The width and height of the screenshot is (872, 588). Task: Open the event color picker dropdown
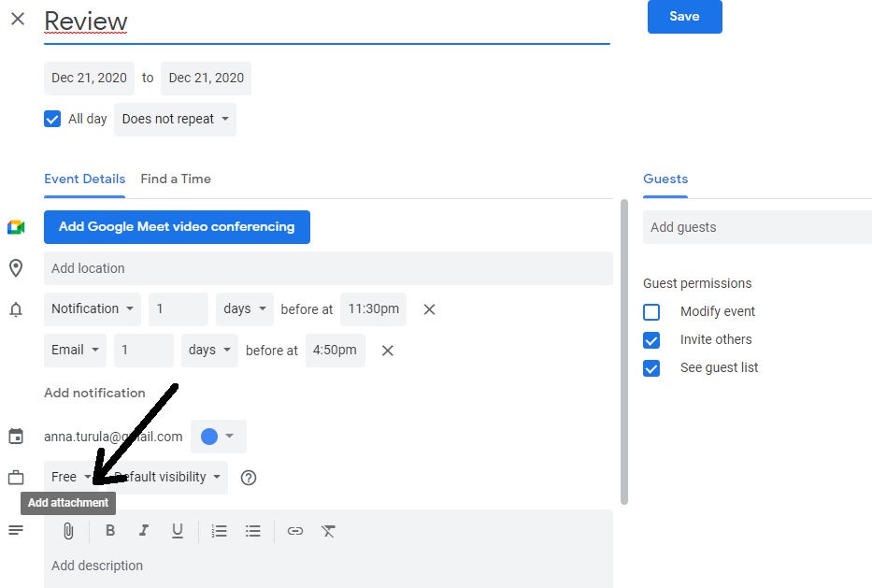(x=219, y=437)
